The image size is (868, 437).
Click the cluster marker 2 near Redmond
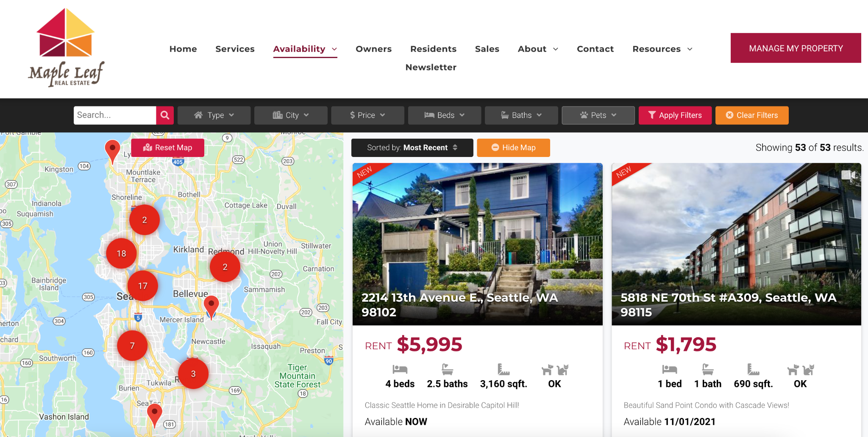click(225, 267)
